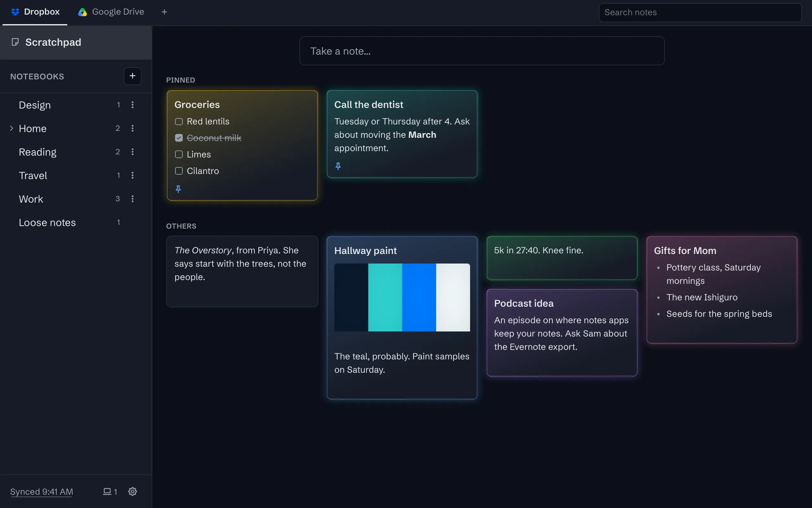The height and width of the screenshot is (508, 812).
Task: Click the white swatch in Hallway paint
Action: [x=453, y=297]
